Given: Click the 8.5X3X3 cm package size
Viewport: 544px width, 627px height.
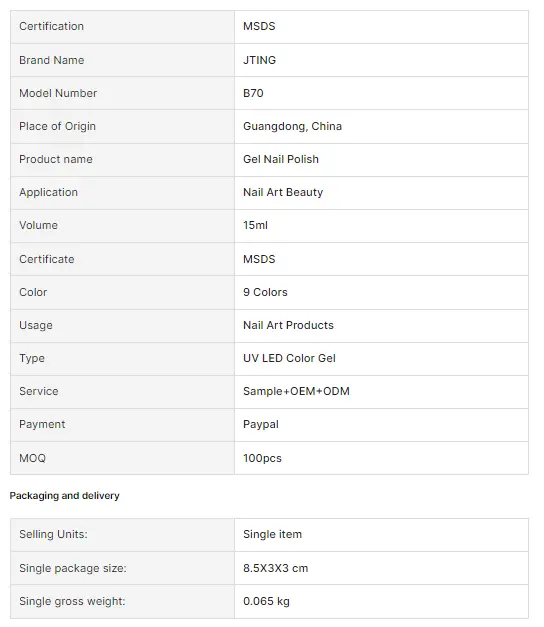Looking at the screenshot, I should click(276, 568).
